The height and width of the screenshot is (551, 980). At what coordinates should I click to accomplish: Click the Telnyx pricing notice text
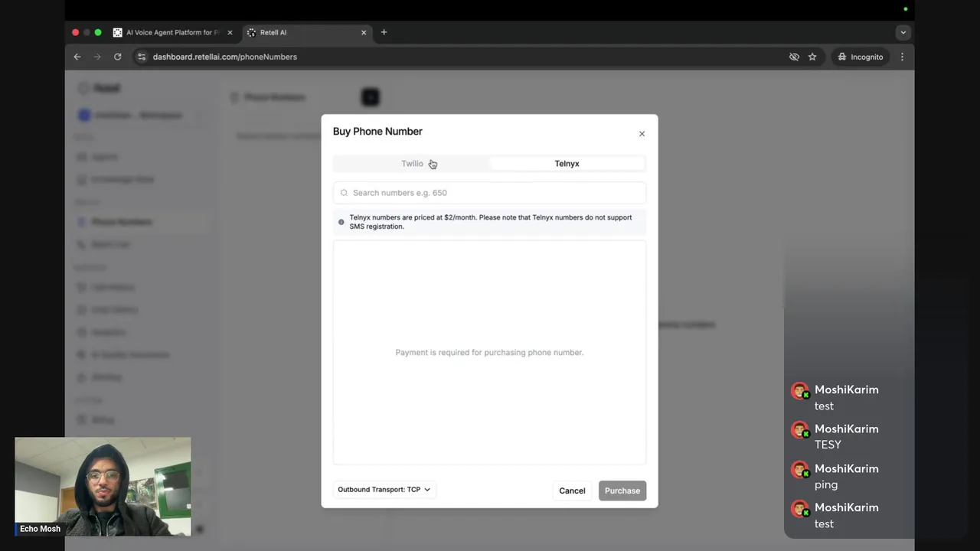tap(491, 222)
